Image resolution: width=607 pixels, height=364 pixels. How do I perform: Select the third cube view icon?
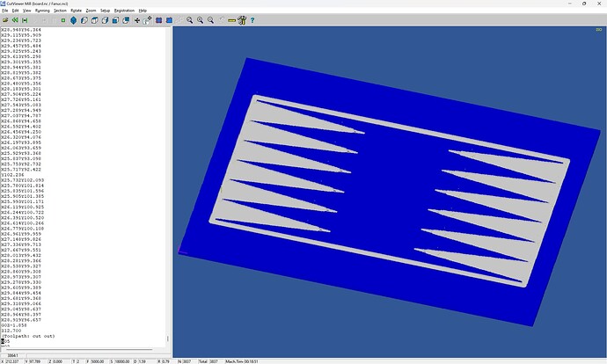click(94, 20)
